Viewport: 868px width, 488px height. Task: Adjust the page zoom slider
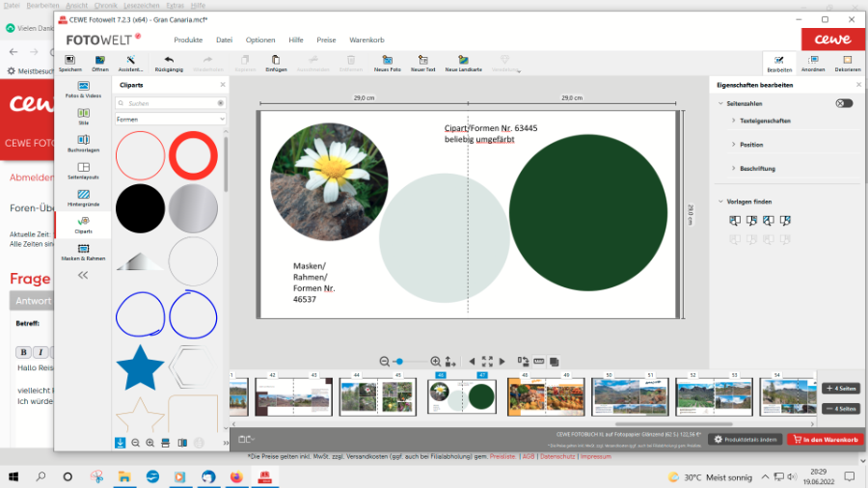pos(399,361)
